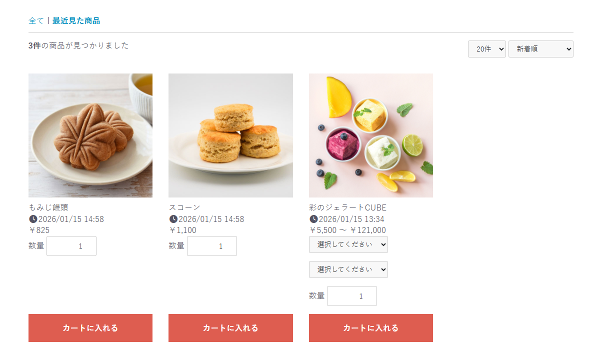Click clock icon beside 彩のジェラートCUBE timestamp
The width and height of the screenshot is (592, 364).
point(313,219)
